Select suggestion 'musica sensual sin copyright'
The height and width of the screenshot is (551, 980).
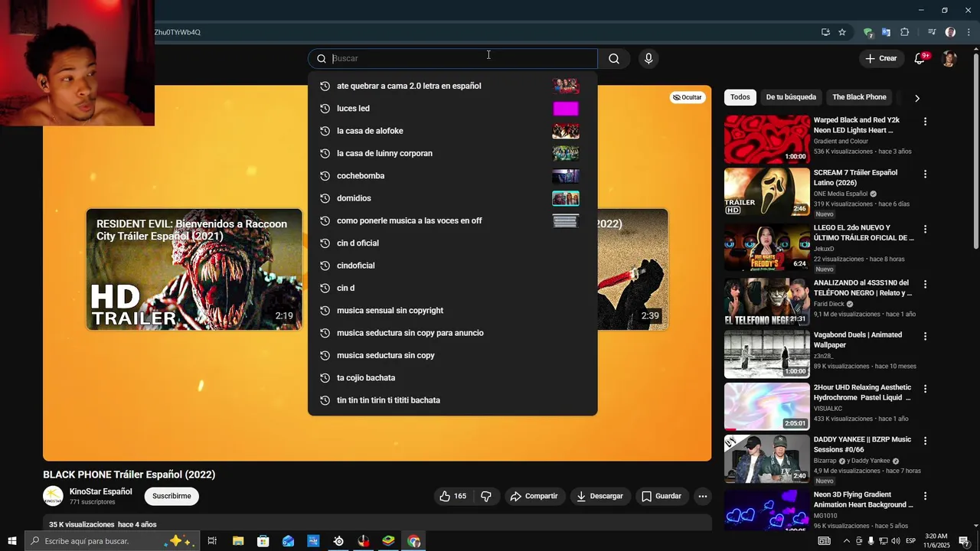pyautogui.click(x=452, y=311)
